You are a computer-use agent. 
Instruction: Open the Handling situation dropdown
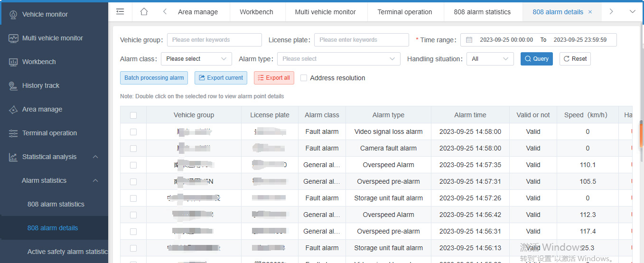(490, 59)
